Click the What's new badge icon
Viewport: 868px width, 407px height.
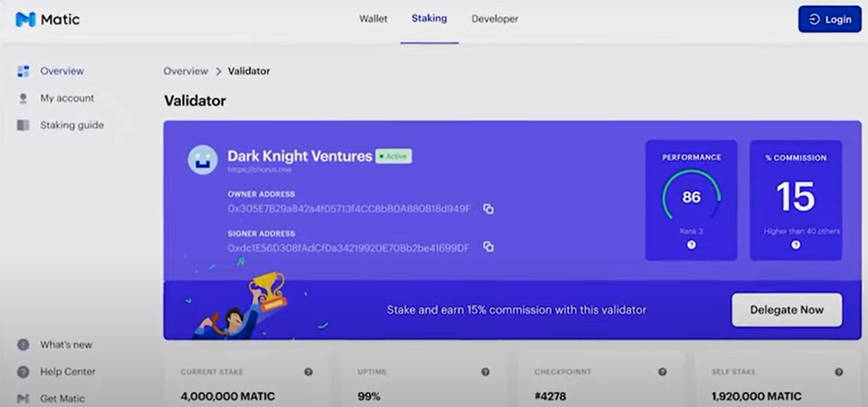tap(23, 344)
